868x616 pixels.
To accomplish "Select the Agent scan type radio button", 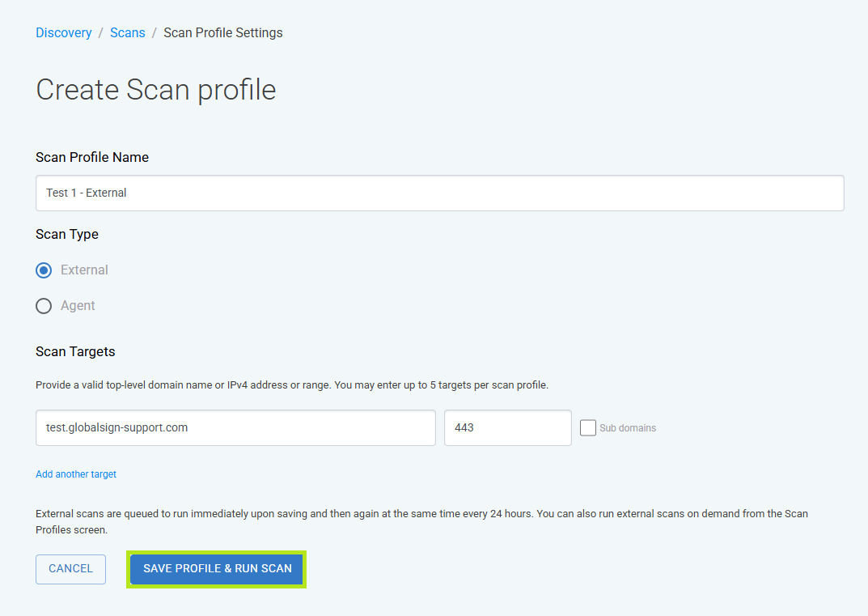I will click(44, 306).
